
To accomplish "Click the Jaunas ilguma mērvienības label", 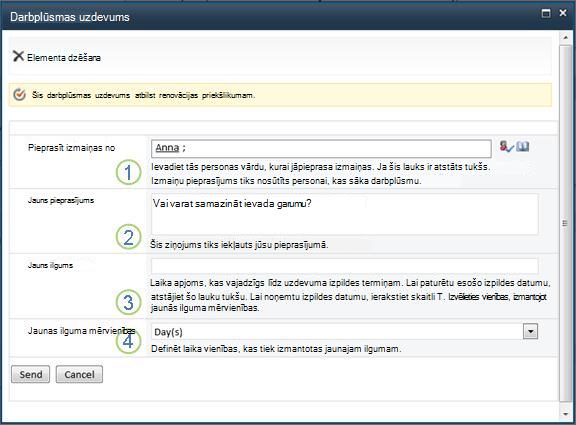I will coord(82,331).
